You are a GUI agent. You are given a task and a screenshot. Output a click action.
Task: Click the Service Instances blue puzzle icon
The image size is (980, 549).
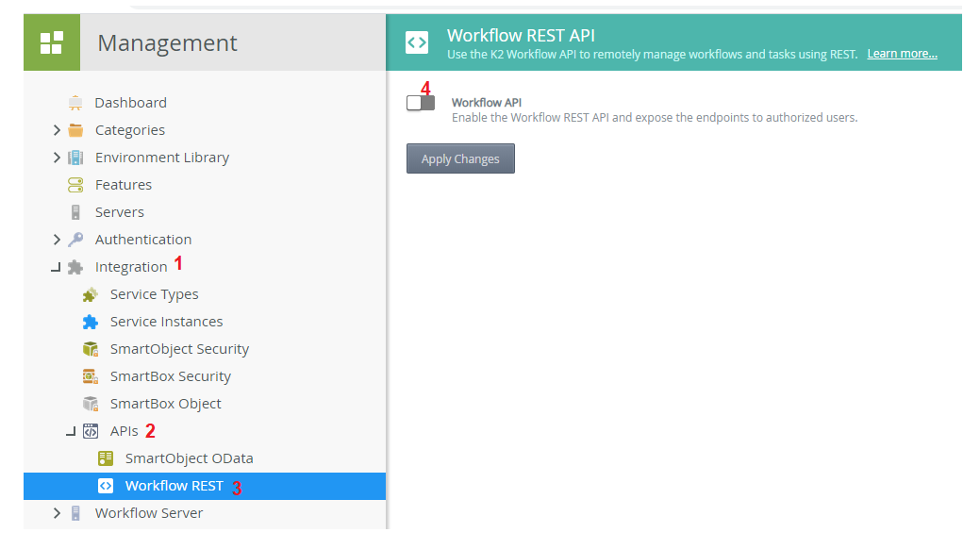(x=91, y=322)
